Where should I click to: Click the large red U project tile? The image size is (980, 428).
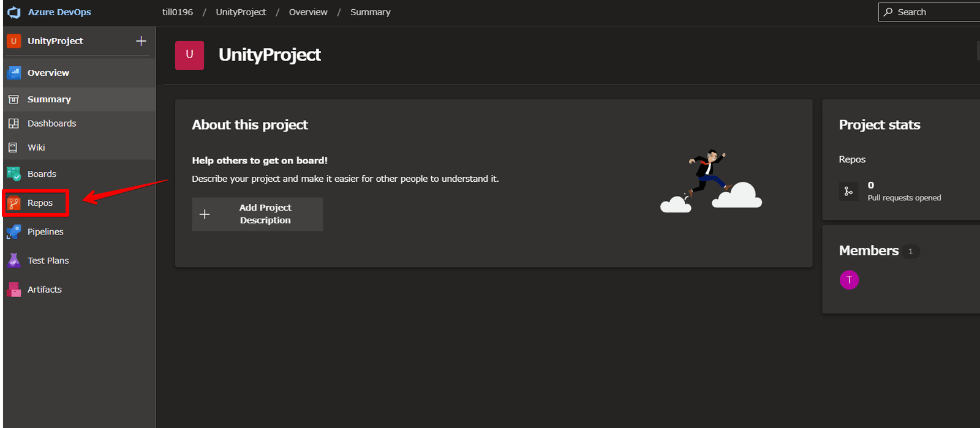189,55
